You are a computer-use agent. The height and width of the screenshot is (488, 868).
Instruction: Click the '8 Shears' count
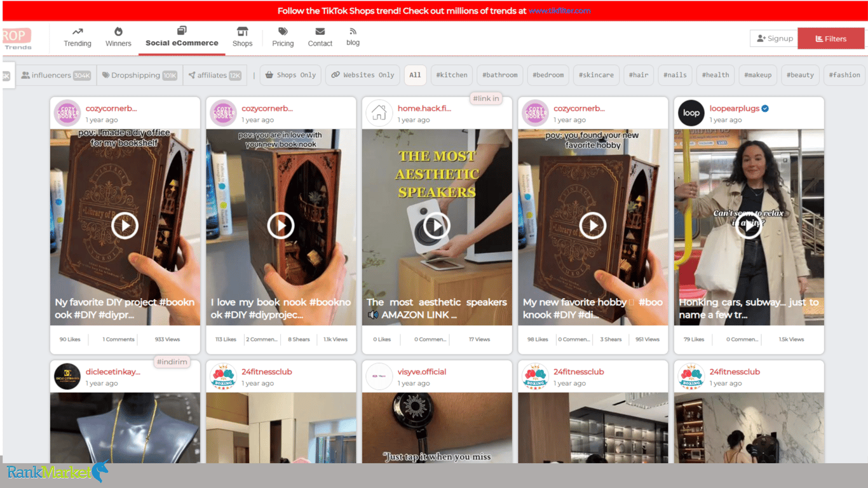point(299,339)
